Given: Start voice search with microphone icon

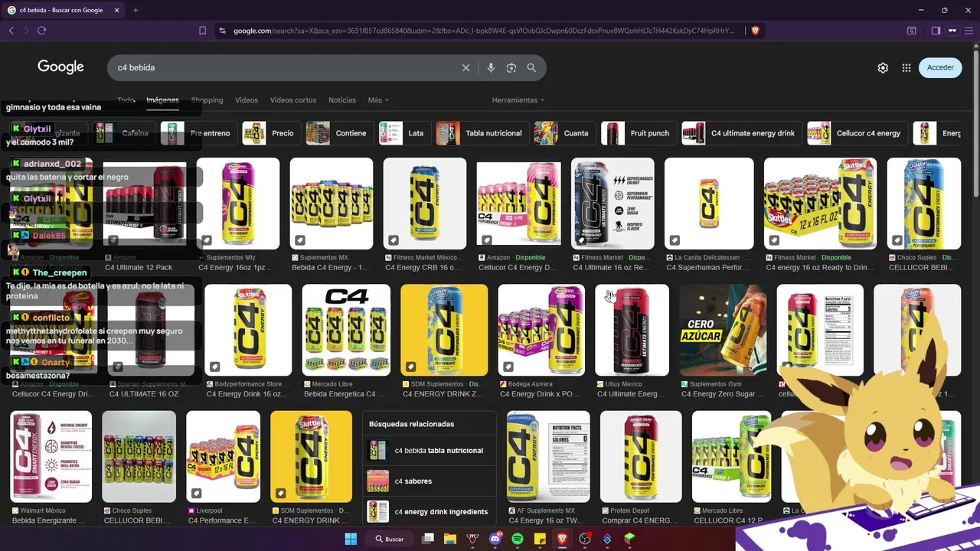Looking at the screenshot, I should pos(491,67).
